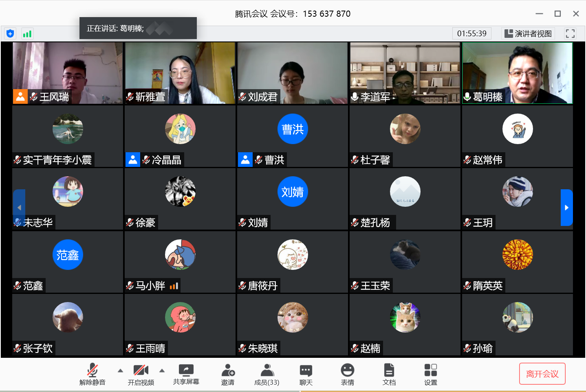Expand the audio options arrow beside 解除静音

click(x=120, y=370)
